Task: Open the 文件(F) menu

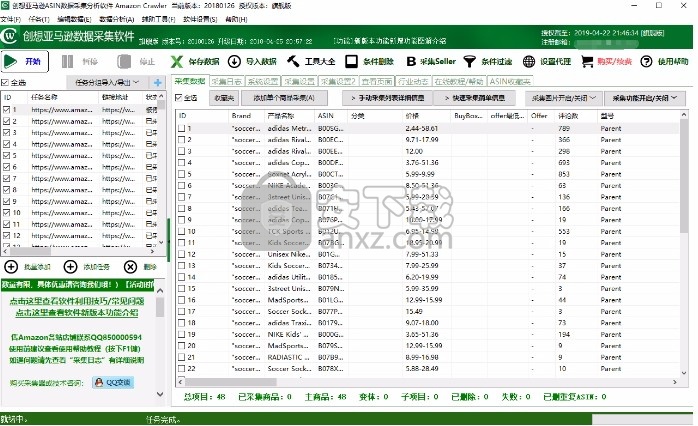Action: [11, 19]
